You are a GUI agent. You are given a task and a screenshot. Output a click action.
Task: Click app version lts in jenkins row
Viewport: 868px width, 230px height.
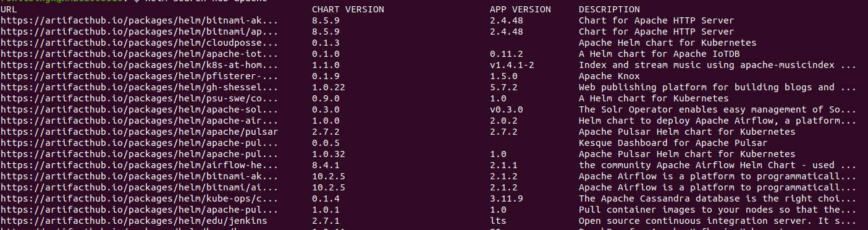(x=498, y=221)
